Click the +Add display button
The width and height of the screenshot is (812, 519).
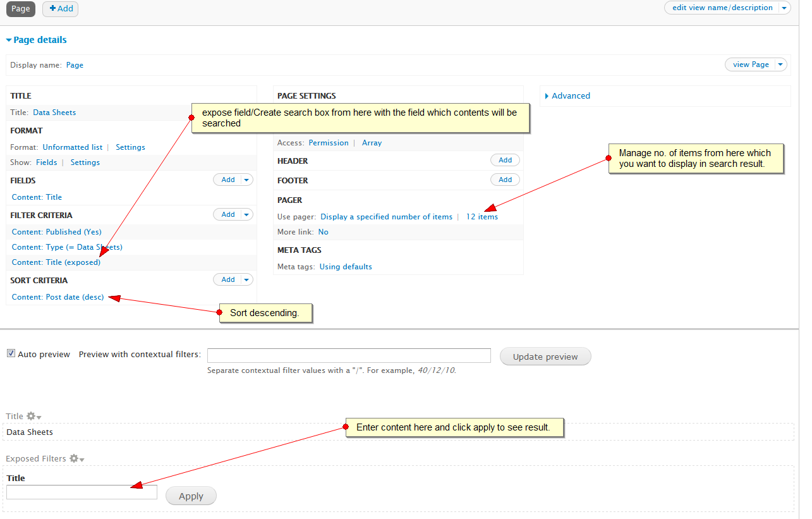pos(60,9)
